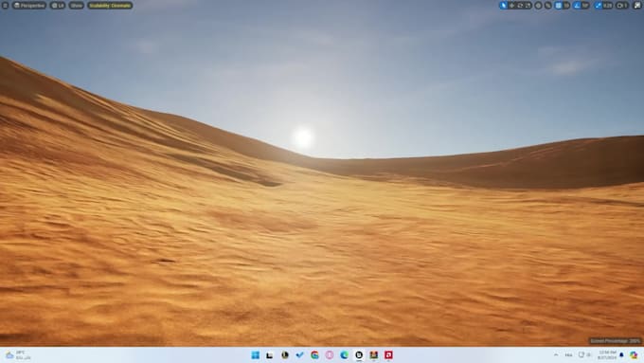Toggle rotation angle snapping
Screen dimensions: 644x363
pos(577,6)
